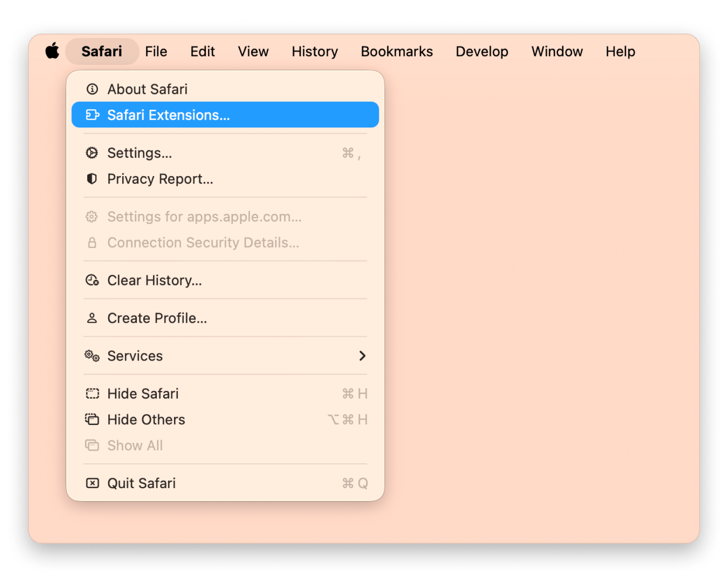Image resolution: width=728 pixels, height=581 pixels.
Task: Click the Services gears icon
Action: click(x=92, y=356)
